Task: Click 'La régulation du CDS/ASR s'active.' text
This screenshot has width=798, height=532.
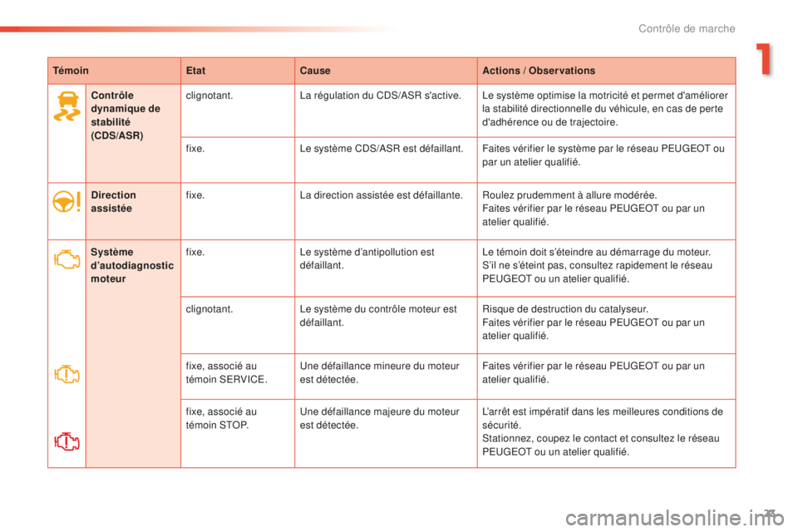Action: pyautogui.click(x=380, y=96)
